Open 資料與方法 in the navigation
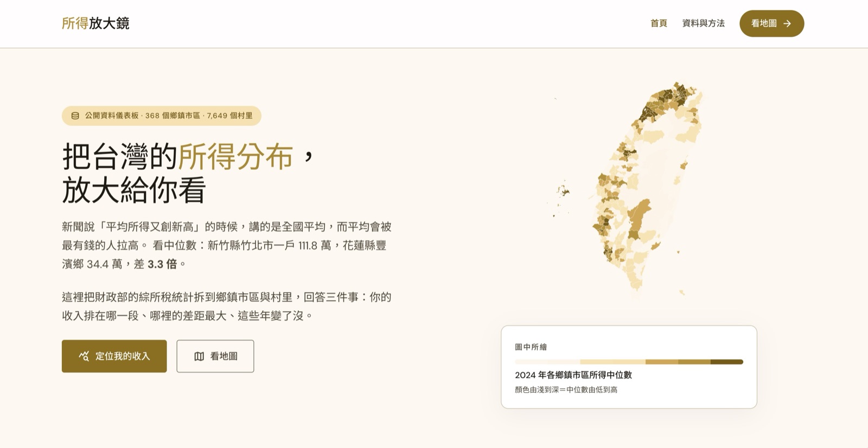 point(703,23)
